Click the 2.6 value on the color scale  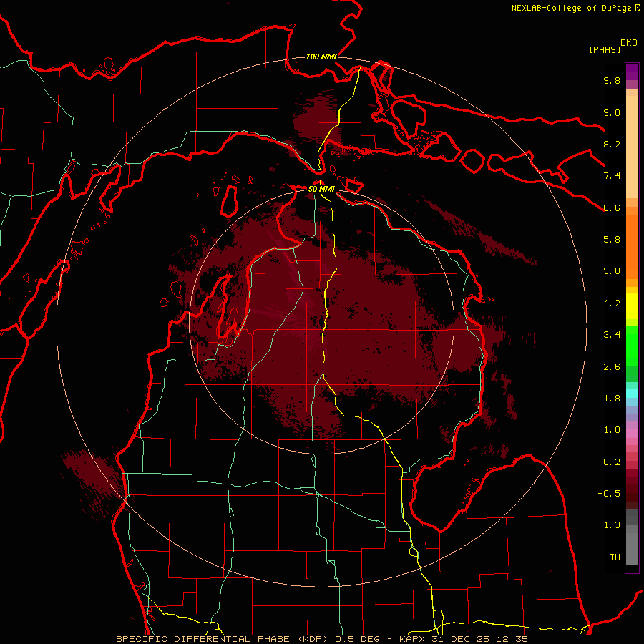tap(612, 367)
